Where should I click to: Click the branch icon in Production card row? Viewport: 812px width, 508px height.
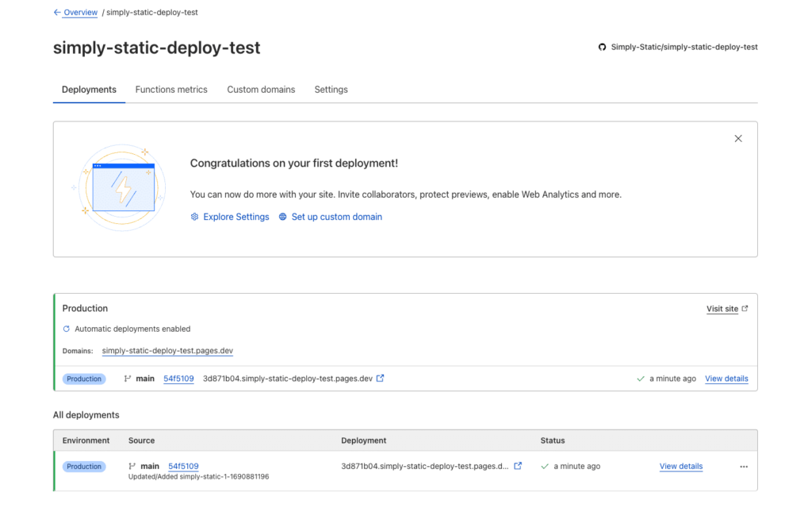pos(128,379)
